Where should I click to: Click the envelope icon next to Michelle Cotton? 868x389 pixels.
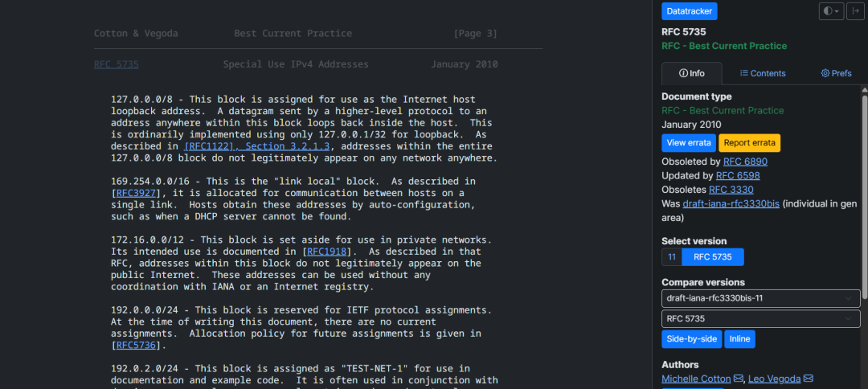tap(738, 379)
